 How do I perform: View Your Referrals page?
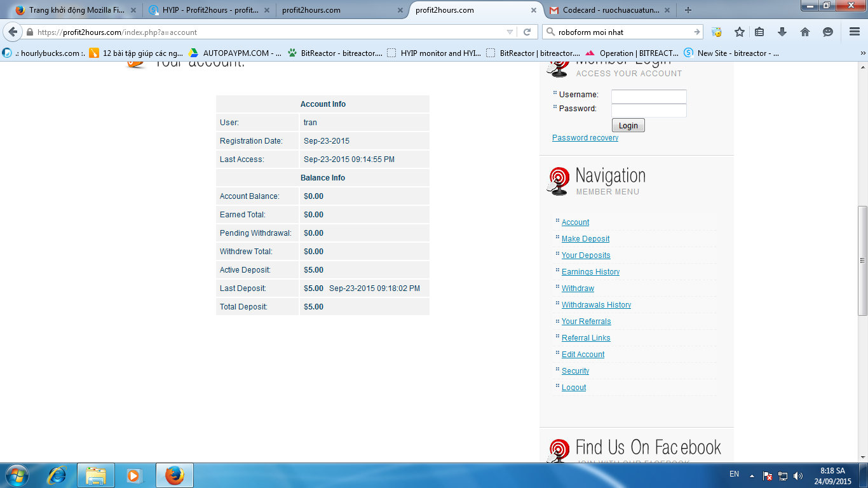point(587,322)
